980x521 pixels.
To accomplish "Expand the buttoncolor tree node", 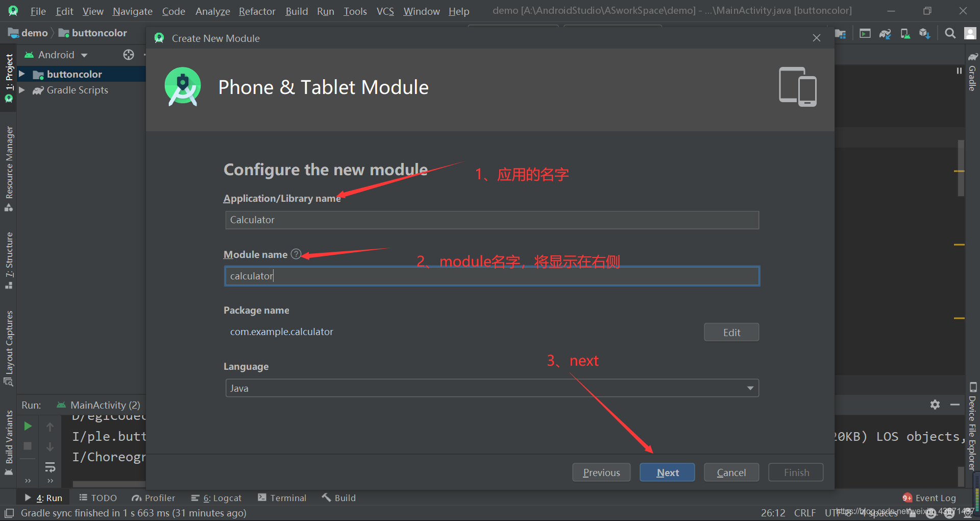I will click(22, 74).
